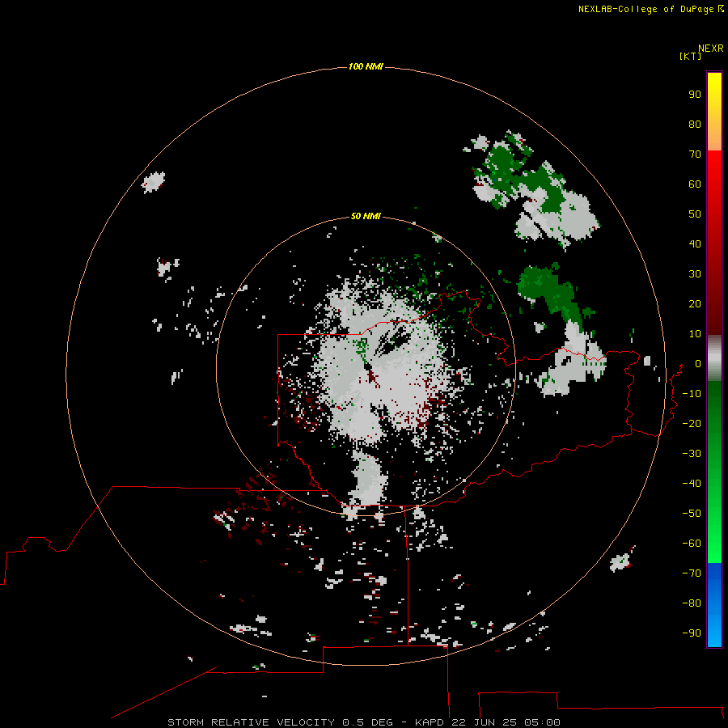
Task: Click the 50 value on the velocity scale
Action: tap(695, 214)
